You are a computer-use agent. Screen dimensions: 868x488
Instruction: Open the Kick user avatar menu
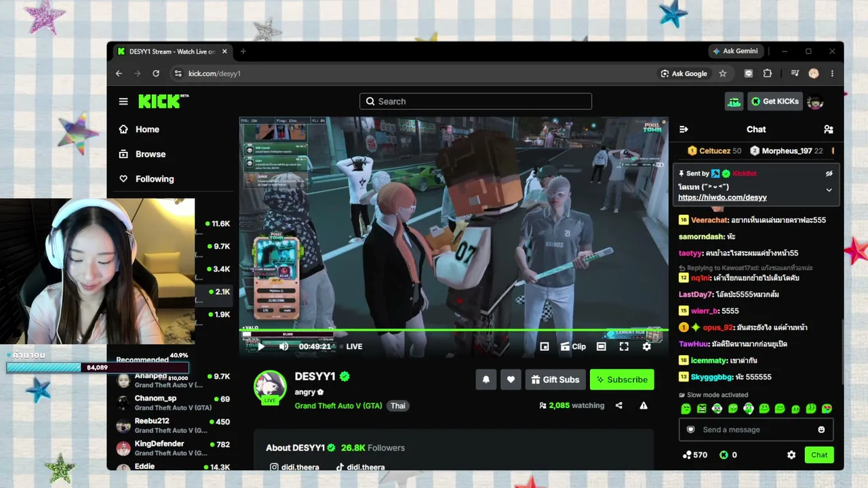(815, 102)
